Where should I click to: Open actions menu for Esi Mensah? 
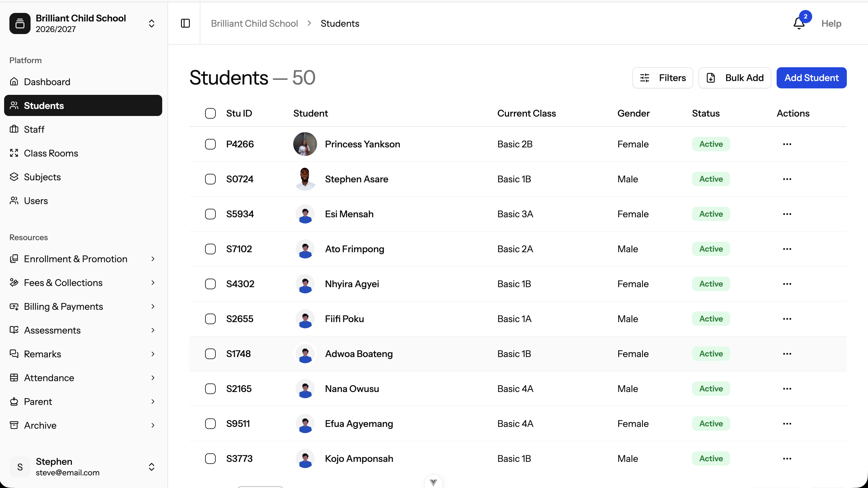point(787,214)
